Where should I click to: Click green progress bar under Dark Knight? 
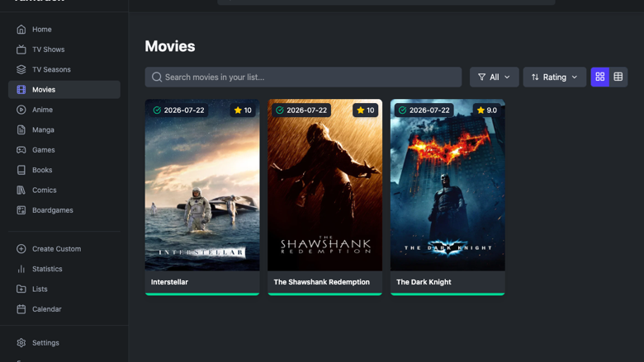tap(447, 294)
